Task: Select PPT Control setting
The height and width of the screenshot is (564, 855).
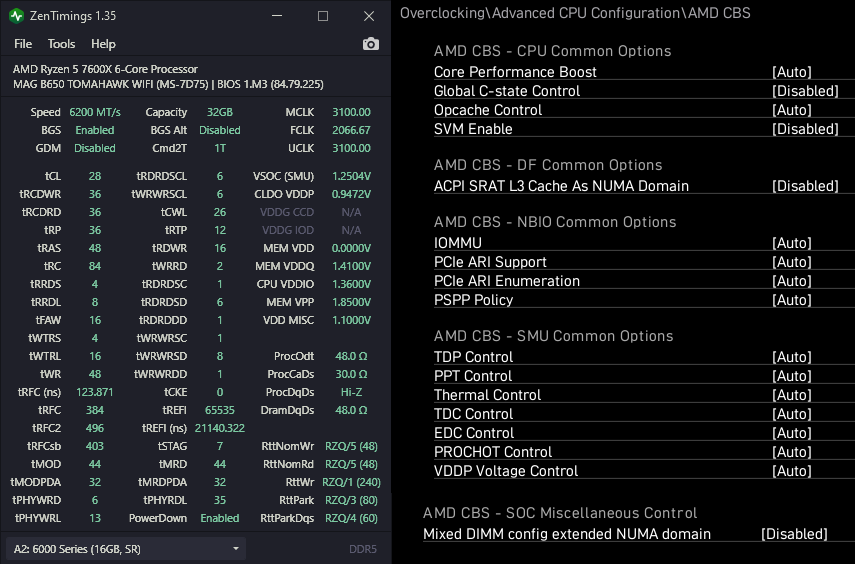Action: point(644,376)
